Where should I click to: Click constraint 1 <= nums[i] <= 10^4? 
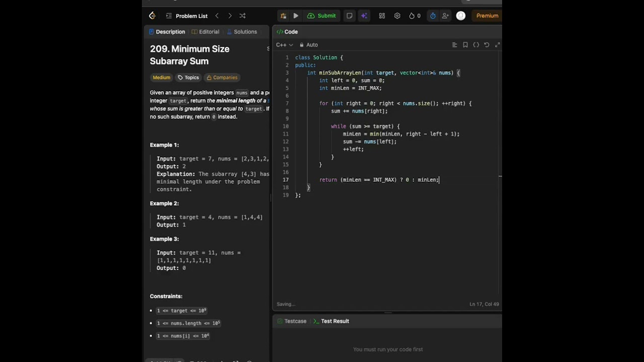pos(183,336)
